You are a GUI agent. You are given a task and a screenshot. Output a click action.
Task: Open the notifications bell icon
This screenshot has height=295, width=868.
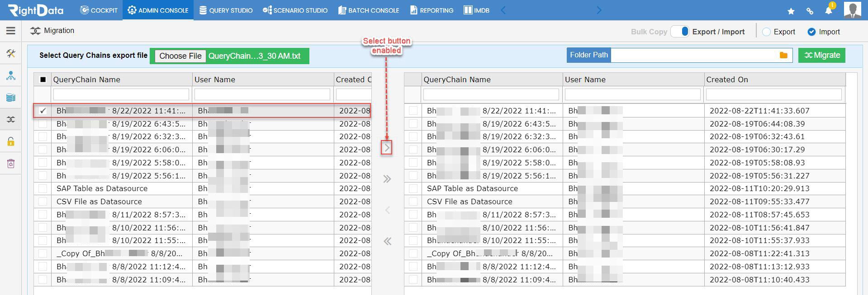tap(829, 10)
